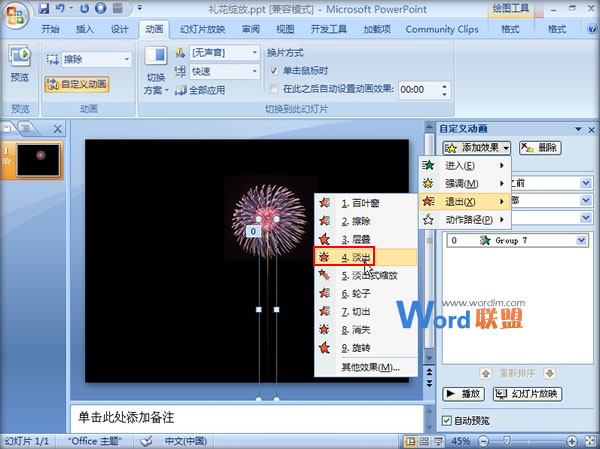
Task: Click the spell check icon in status bar
Action: (146, 441)
